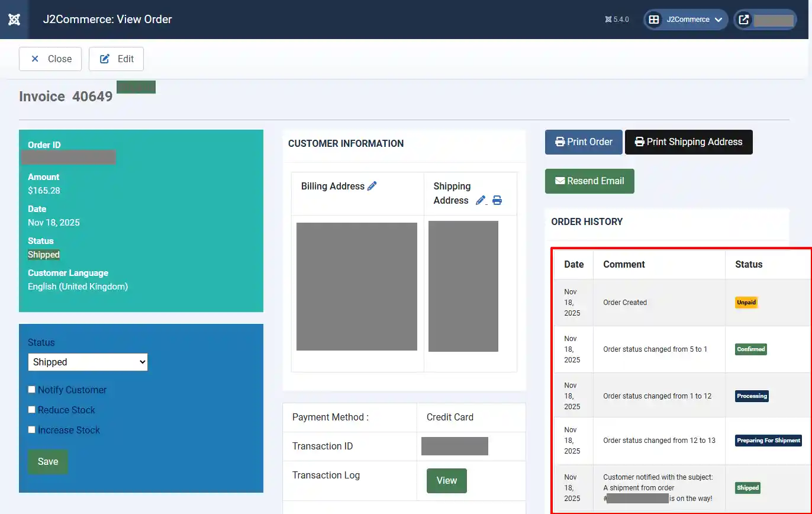Click the Invoice 40649 heading

(x=66, y=97)
